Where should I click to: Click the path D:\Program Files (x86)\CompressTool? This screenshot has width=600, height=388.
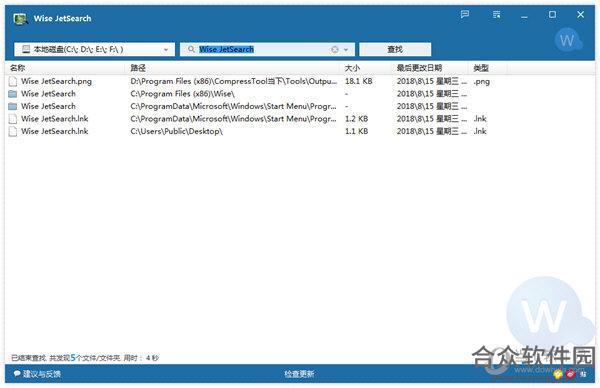[x=233, y=81]
